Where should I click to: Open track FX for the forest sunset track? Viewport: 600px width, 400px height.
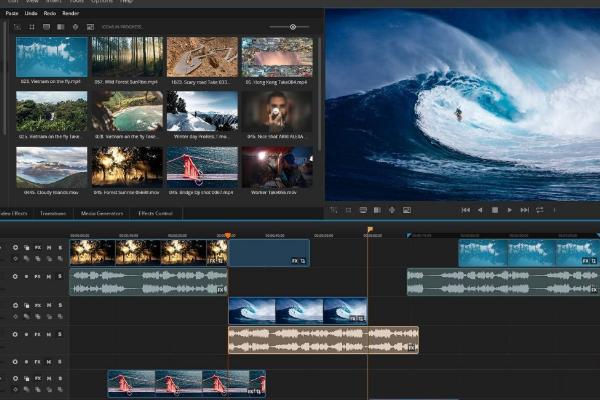tap(38, 248)
